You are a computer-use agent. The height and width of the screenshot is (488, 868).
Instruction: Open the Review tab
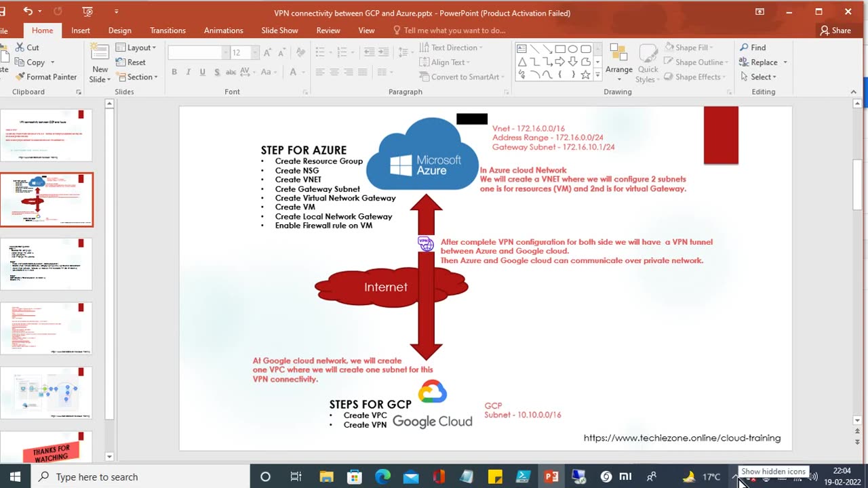pyautogui.click(x=328, y=30)
